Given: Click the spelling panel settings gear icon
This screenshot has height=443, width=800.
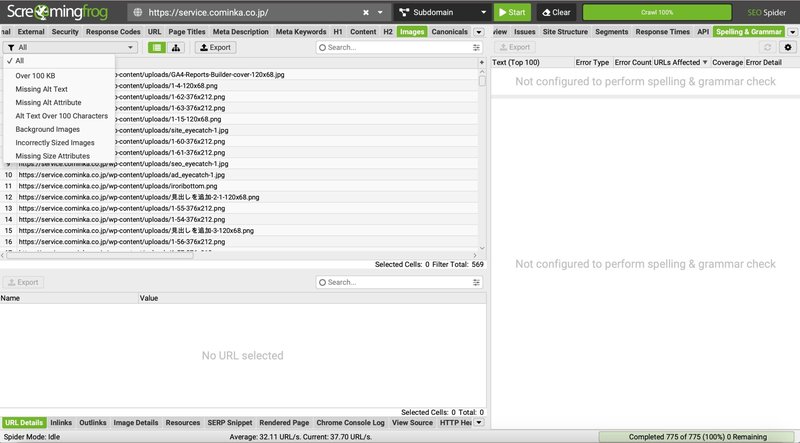Looking at the screenshot, I should [788, 47].
